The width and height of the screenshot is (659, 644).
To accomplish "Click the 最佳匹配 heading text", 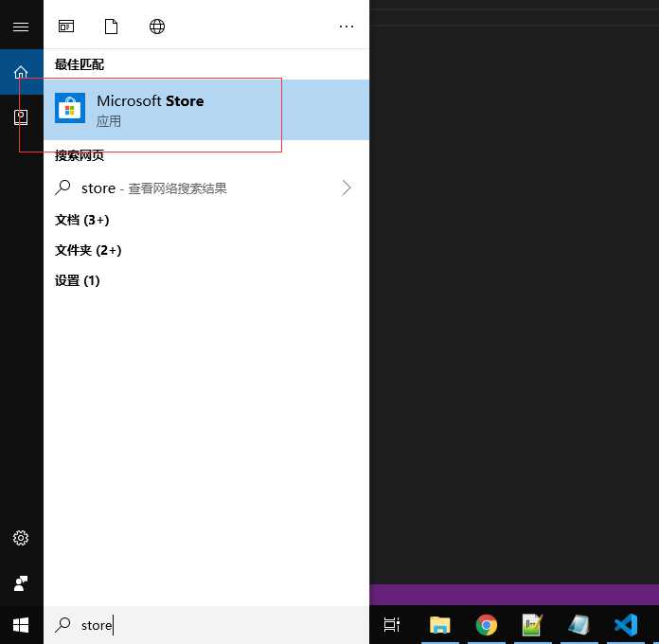I will (79, 64).
